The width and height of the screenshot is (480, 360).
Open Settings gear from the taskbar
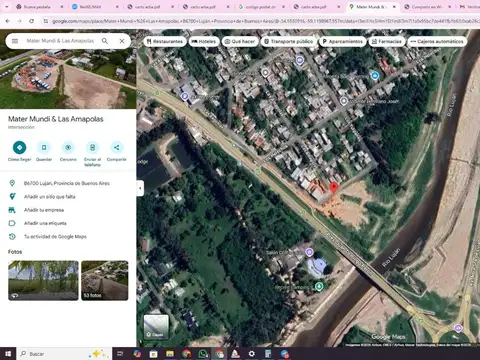[x=252, y=354]
